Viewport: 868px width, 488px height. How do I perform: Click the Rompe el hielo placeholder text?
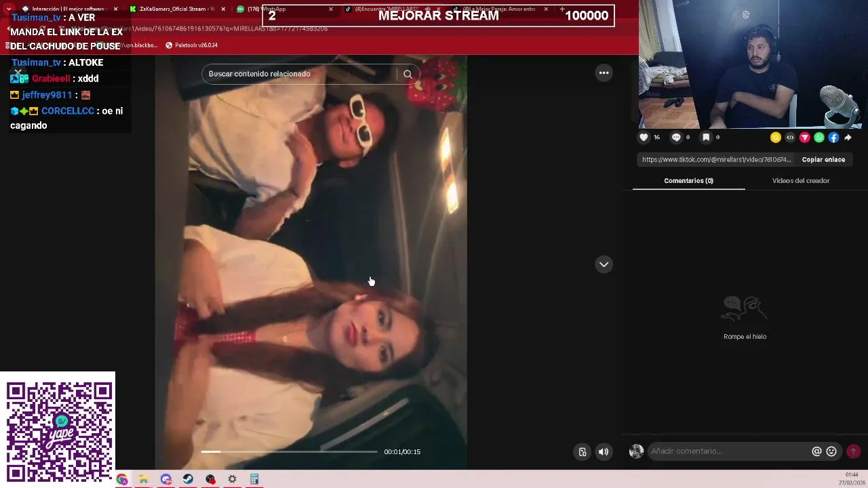click(x=745, y=337)
